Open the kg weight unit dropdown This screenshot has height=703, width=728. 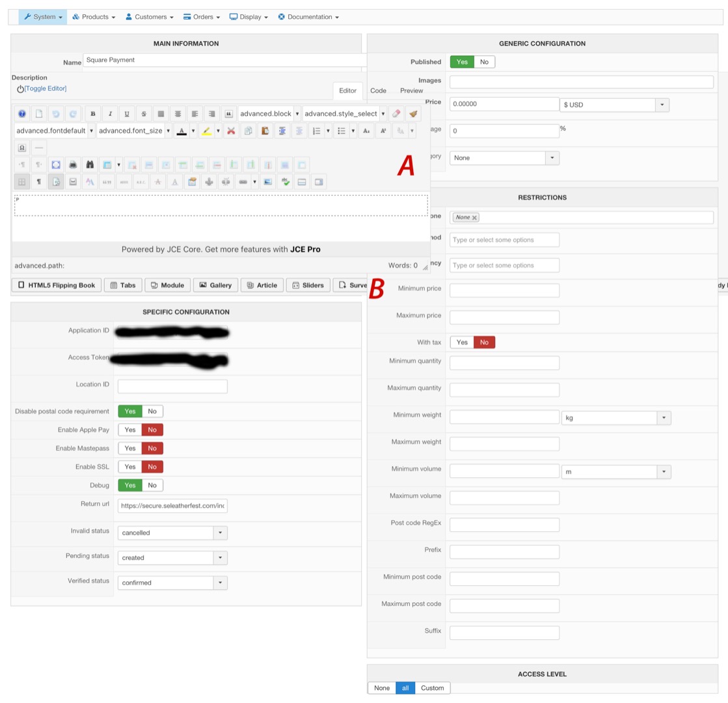pos(616,418)
